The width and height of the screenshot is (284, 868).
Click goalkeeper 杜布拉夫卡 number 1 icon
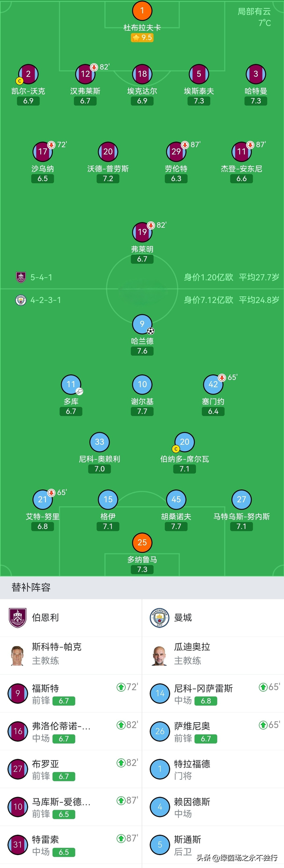(142, 11)
